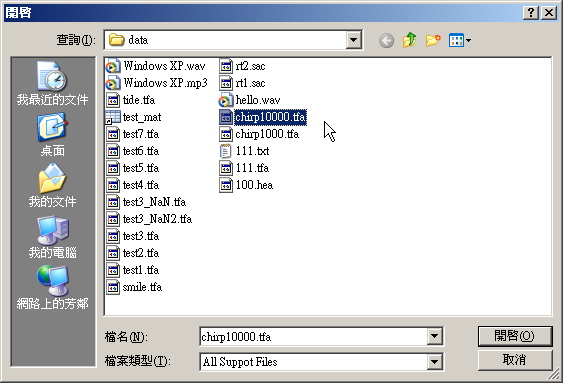Click the icon of test6.tfa

coord(113,151)
